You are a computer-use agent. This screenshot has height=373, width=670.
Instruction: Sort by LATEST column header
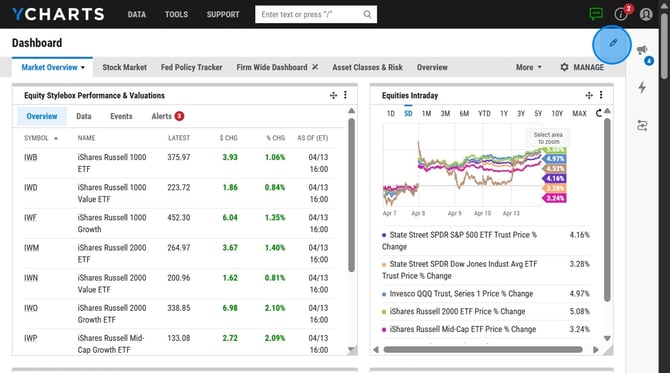pyautogui.click(x=179, y=138)
